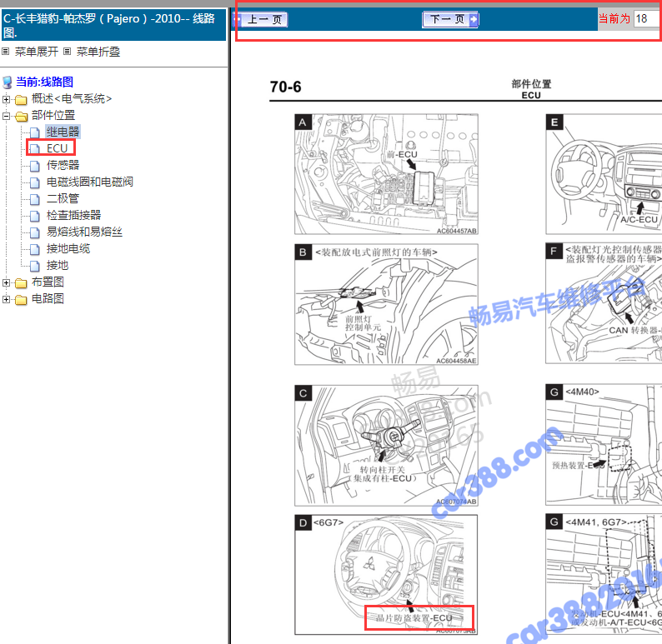Screen dimensions: 662x644
Task: Click diagram F CAN converter
Action: (604, 303)
